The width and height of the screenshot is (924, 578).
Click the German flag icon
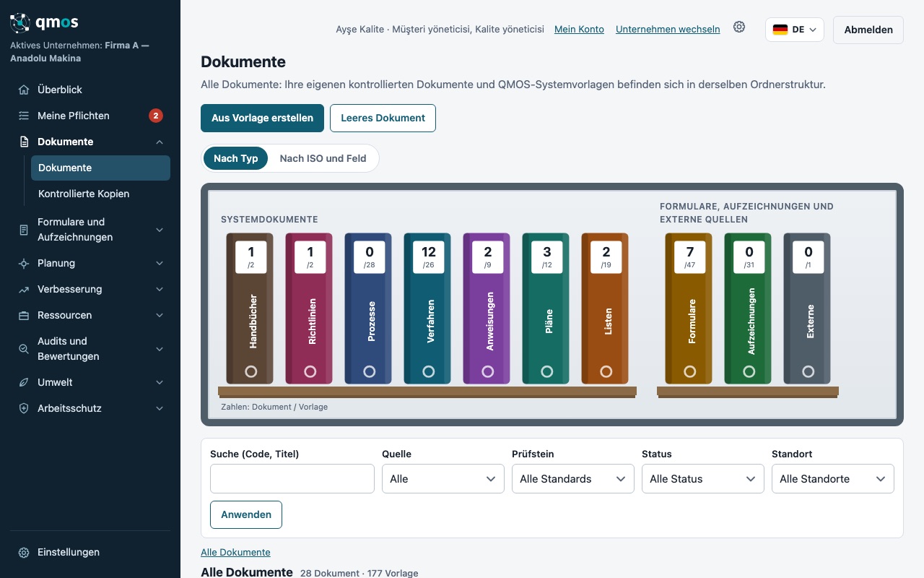click(780, 30)
